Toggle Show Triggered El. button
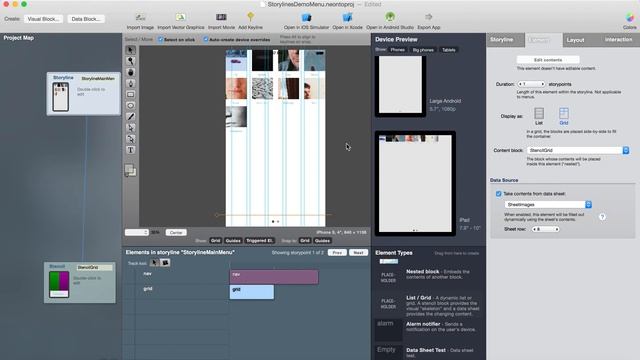This screenshot has height=360, width=640. tap(260, 240)
